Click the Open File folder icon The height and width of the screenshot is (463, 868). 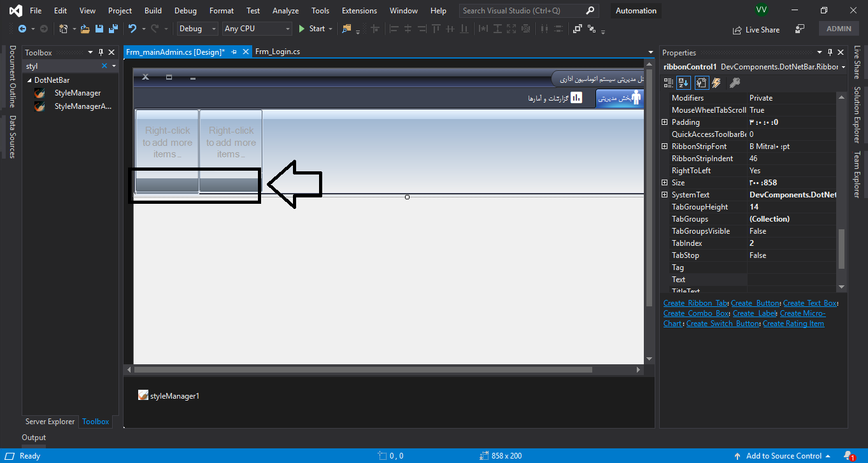[85, 29]
